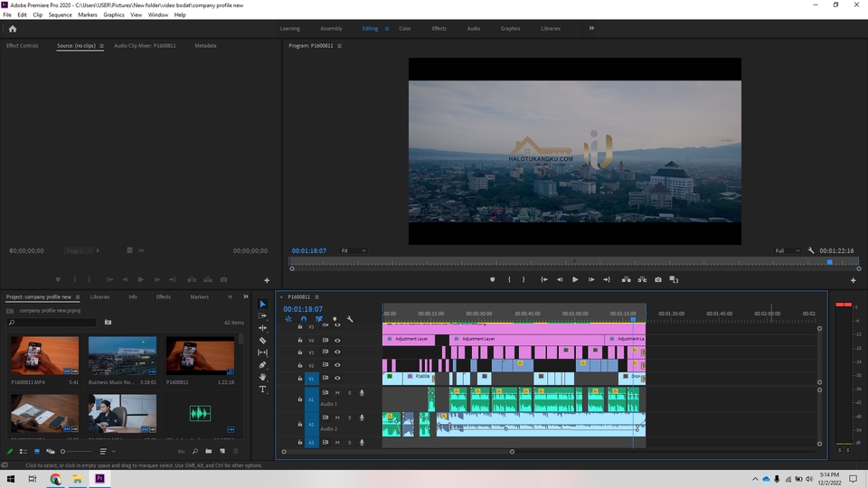Switch Project panel to list view
Screen dimensions: 868x488
(x=24, y=452)
